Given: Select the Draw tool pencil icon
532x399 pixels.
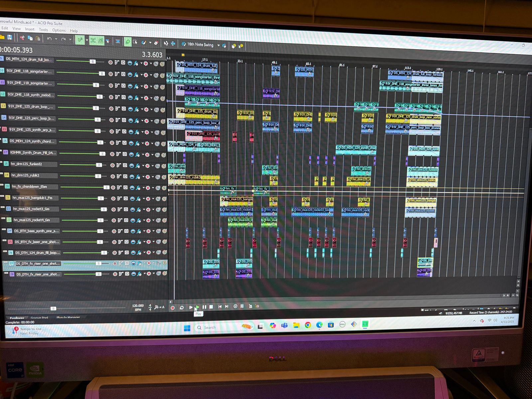Looking at the screenshot, I should pyautogui.click(x=127, y=42).
